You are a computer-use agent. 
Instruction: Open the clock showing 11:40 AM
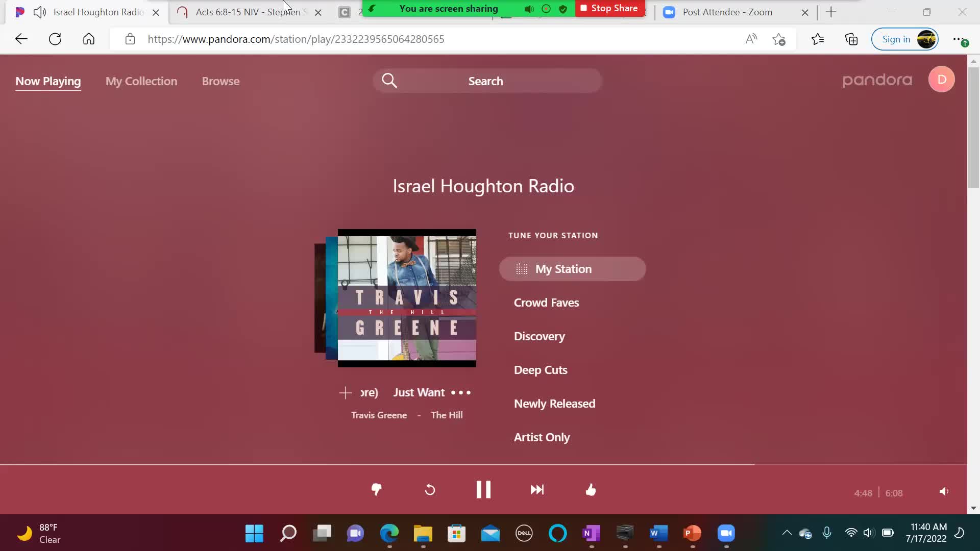tap(926, 533)
